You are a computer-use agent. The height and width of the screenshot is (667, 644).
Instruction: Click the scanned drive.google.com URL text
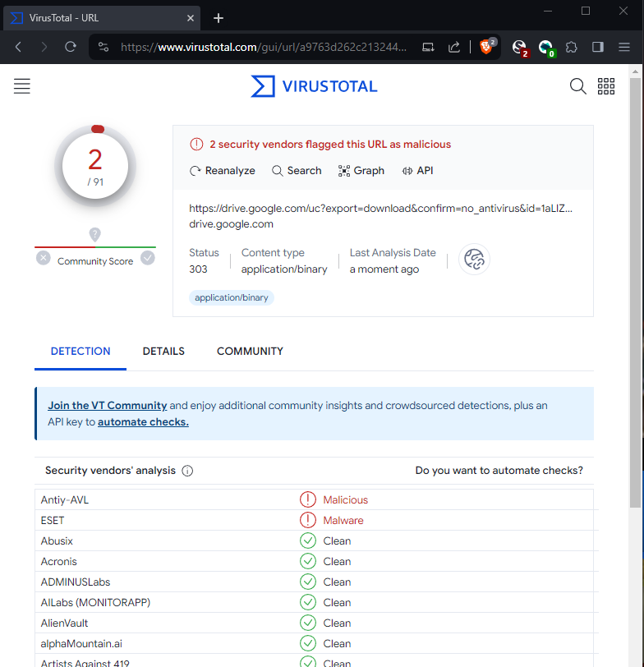[x=380, y=209]
